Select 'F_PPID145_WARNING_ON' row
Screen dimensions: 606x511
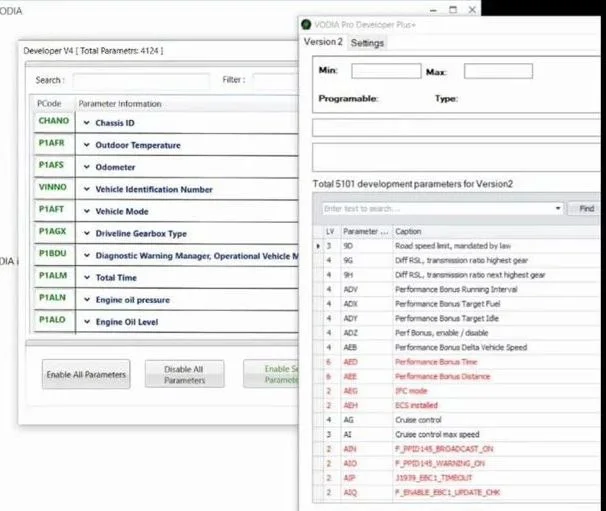point(458,463)
